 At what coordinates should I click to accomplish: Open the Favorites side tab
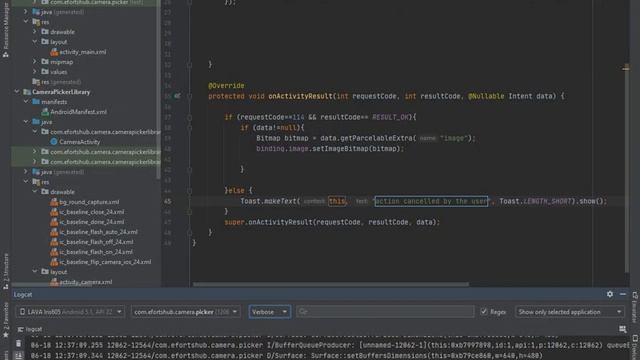coord(5,321)
